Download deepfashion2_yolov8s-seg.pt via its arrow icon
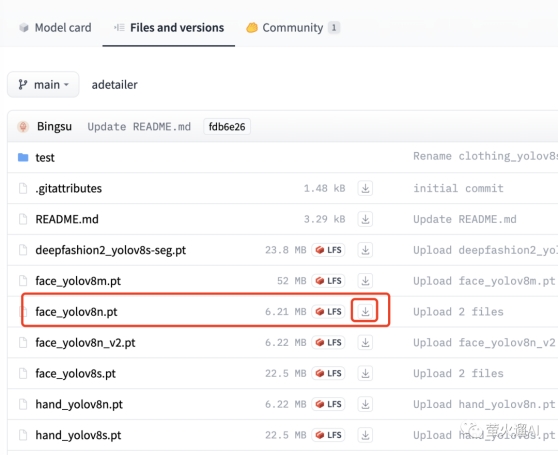The width and height of the screenshot is (559, 456). click(365, 250)
